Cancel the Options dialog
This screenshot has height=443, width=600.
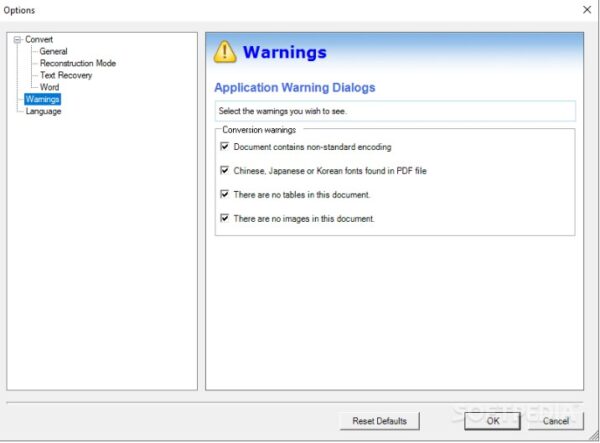(x=556, y=421)
